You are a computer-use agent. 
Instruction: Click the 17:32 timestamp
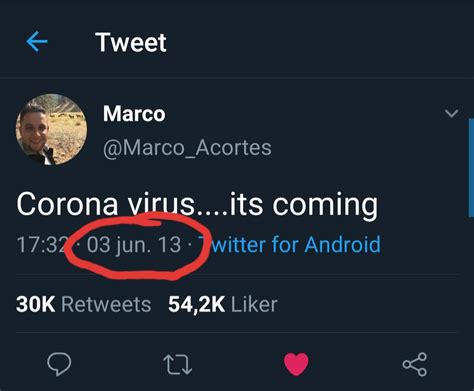pyautogui.click(x=42, y=245)
